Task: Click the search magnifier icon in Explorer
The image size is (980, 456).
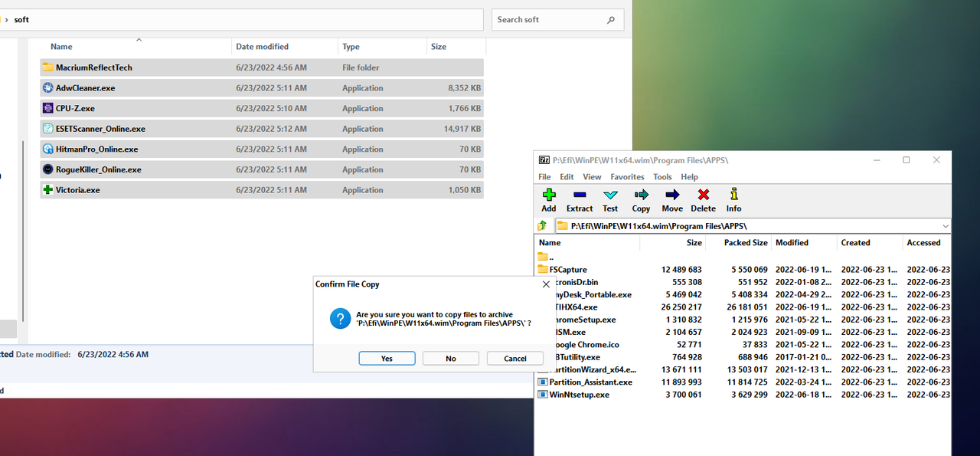Action: point(611,20)
